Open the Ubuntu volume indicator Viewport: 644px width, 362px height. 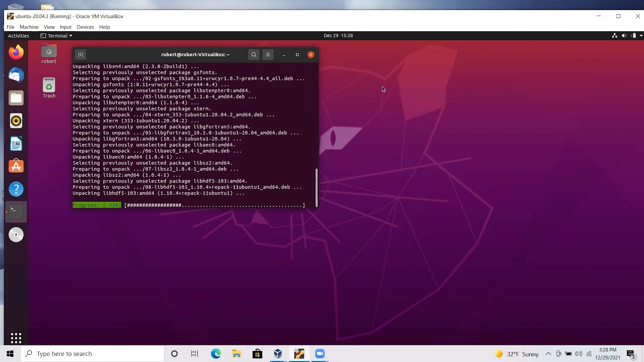pos(624,36)
